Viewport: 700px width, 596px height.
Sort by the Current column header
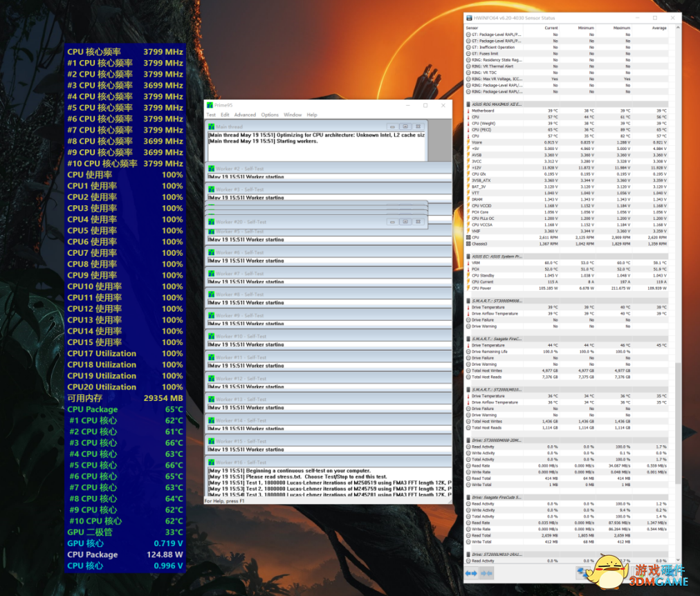tap(551, 28)
